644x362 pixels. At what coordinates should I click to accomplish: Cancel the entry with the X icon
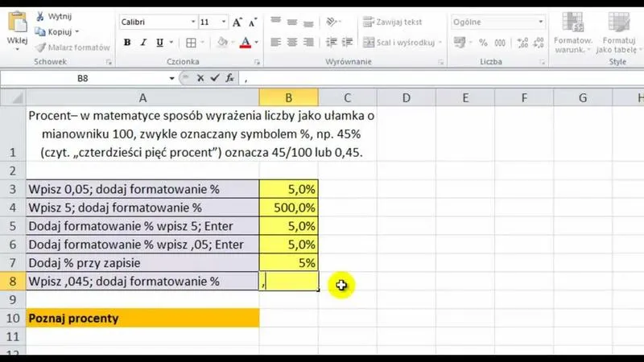pyautogui.click(x=201, y=78)
